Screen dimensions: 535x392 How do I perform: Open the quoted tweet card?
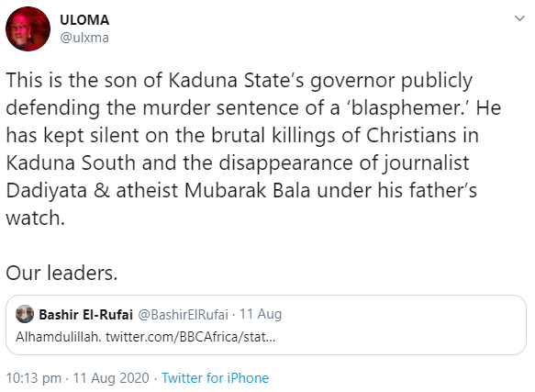tap(266, 325)
